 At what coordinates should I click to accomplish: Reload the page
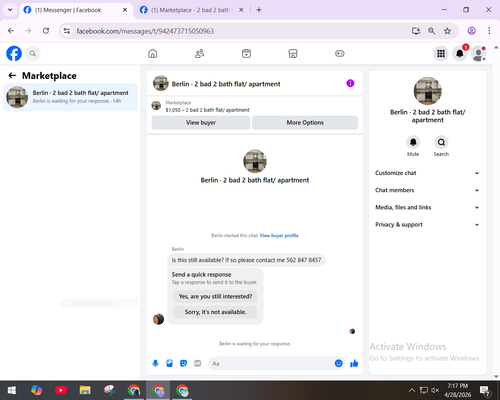(x=46, y=31)
